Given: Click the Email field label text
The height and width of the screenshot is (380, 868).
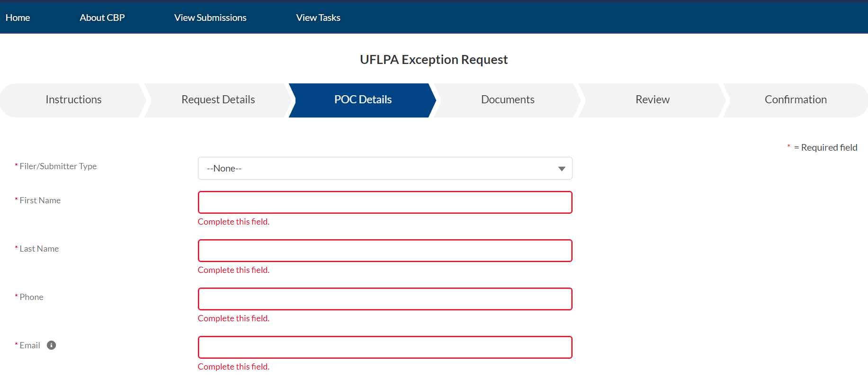Looking at the screenshot, I should [30, 345].
